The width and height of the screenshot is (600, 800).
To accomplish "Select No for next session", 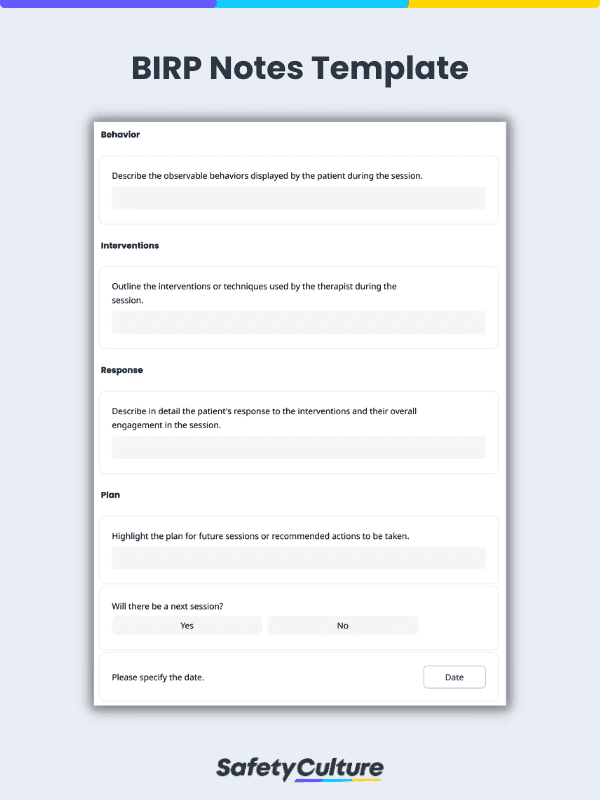I will coord(342,626).
